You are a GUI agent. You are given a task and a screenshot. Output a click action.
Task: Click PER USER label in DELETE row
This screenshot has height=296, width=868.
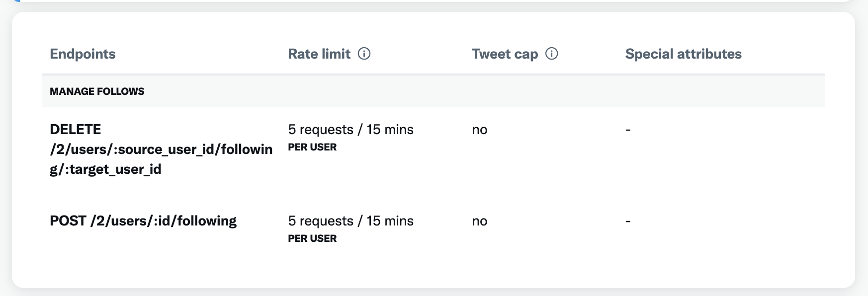click(312, 148)
